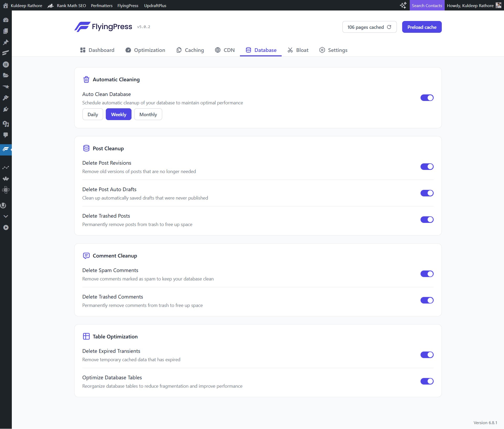Click the Version 6.8.1 footer text

coord(485,423)
